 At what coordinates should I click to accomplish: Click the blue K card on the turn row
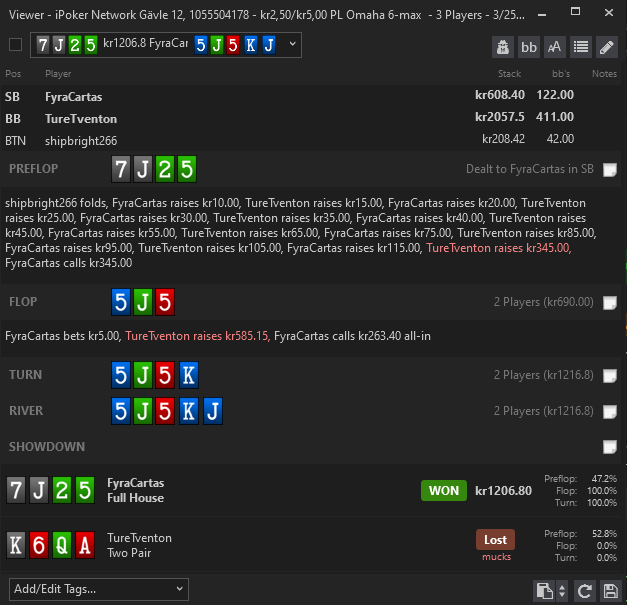pos(189,375)
